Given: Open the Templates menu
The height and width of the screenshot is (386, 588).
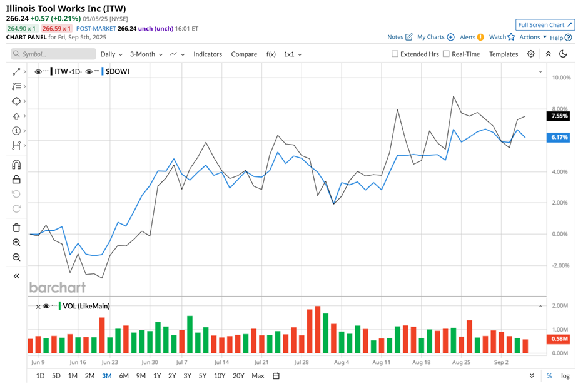Looking at the screenshot, I should coord(504,54).
